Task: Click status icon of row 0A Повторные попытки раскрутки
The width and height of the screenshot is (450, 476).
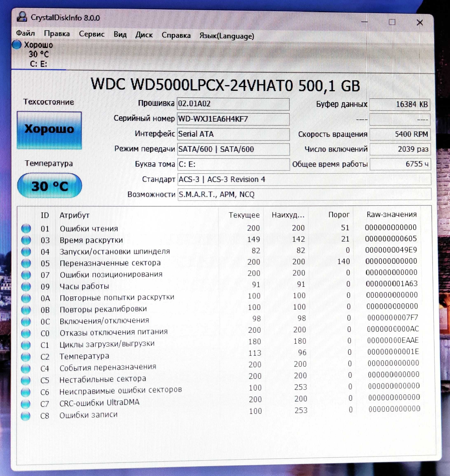Action: pyautogui.click(x=26, y=298)
